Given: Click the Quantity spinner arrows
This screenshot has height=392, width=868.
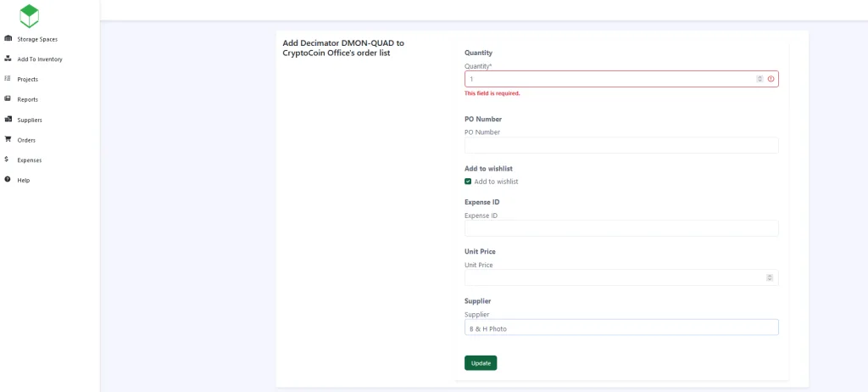Looking at the screenshot, I should coord(759,79).
